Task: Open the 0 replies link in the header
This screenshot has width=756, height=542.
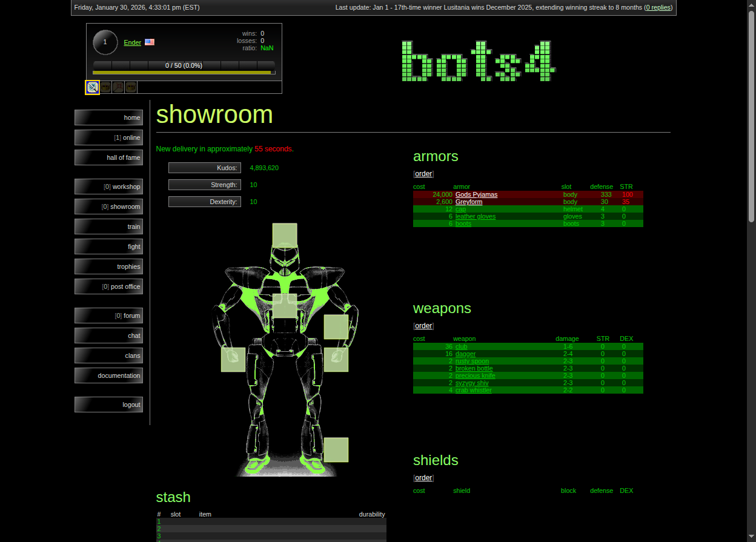Action: click(658, 7)
